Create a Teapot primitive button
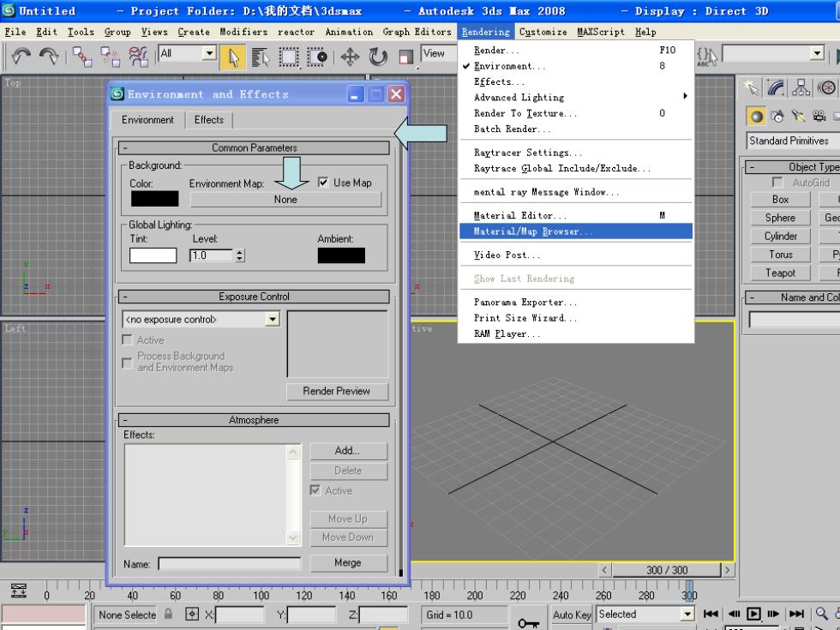840x630 pixels. [780, 273]
